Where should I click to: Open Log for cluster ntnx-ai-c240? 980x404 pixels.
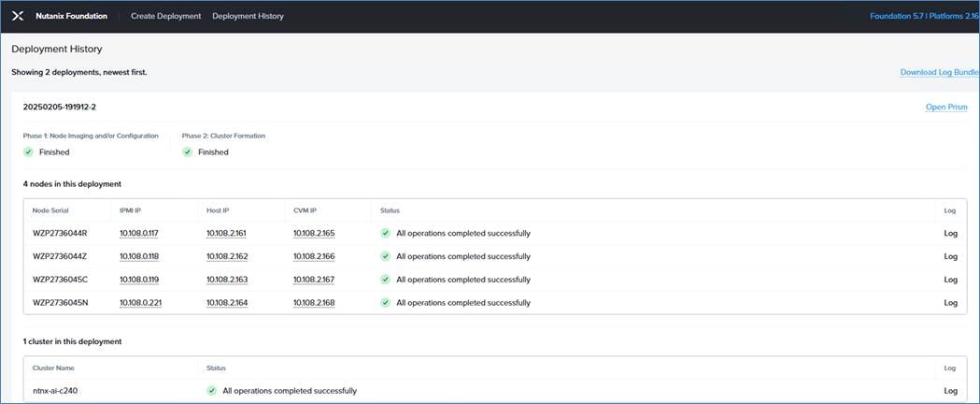click(951, 391)
